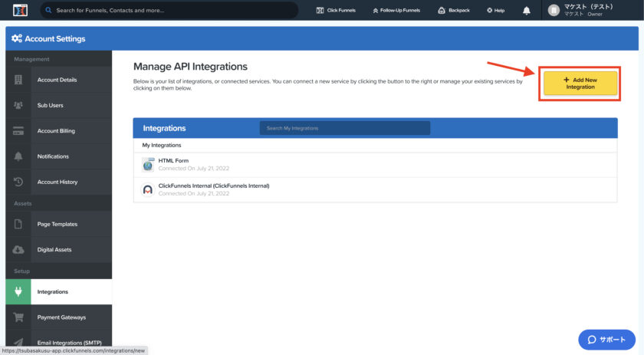Viewport: 644px width, 355px height.
Task: Open the サポート chat button
Action: coord(606,340)
